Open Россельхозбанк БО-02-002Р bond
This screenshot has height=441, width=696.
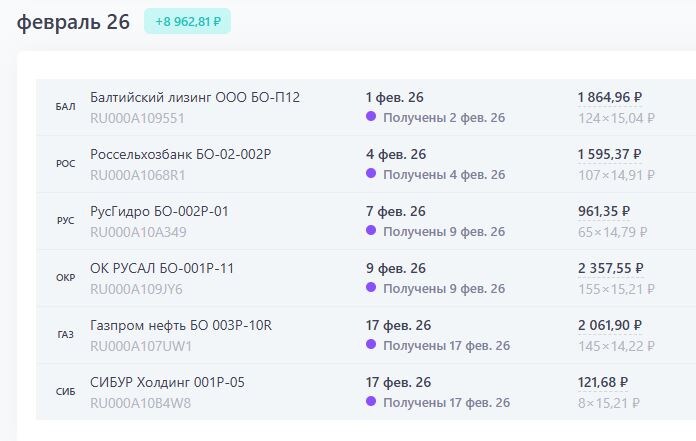[180, 154]
